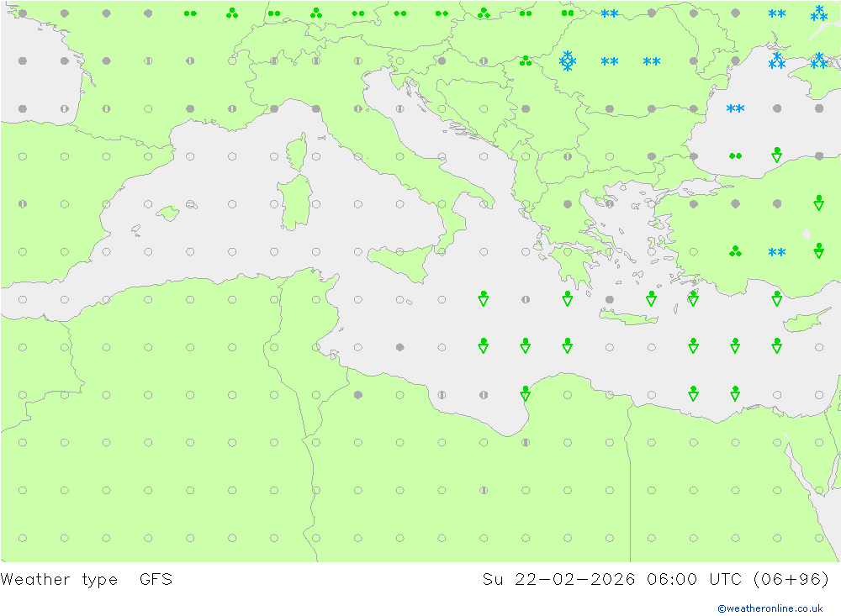Open the ©weatheronline.co.uk link
The height and width of the screenshot is (616, 841).
point(770,608)
